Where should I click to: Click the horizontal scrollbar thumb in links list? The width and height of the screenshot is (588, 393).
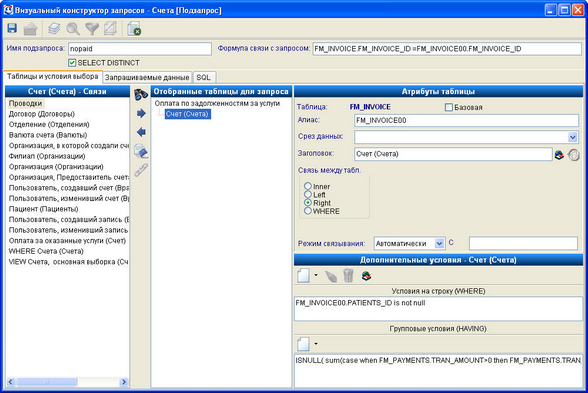[46, 382]
